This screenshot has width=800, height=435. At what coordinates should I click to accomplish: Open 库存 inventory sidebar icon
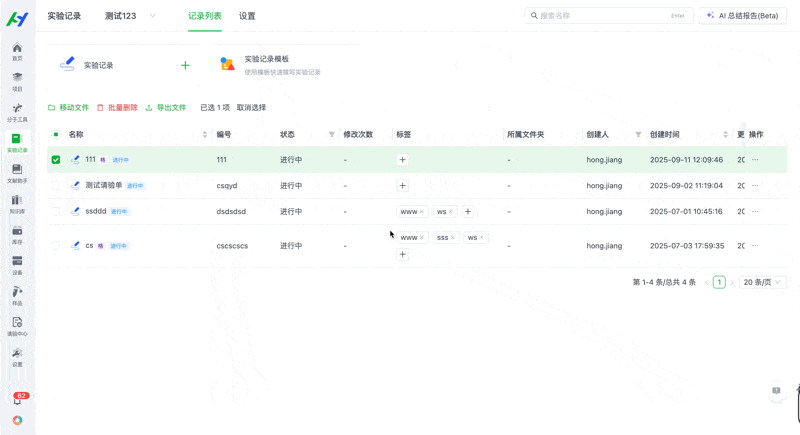click(17, 235)
